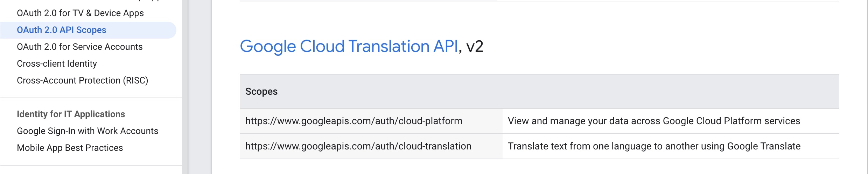The width and height of the screenshot is (868, 174).
Task: Follow the Google Cloud Translation API heading link
Action: click(x=349, y=46)
